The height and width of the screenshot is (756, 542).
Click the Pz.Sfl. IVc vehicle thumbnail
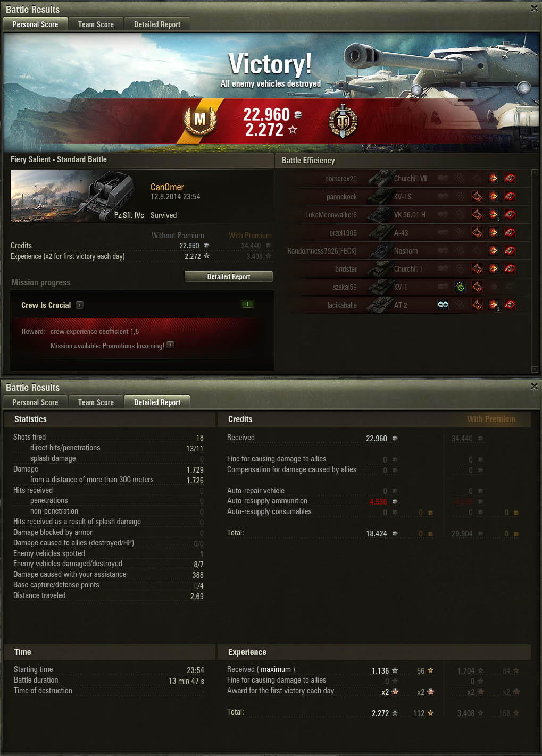point(72,196)
